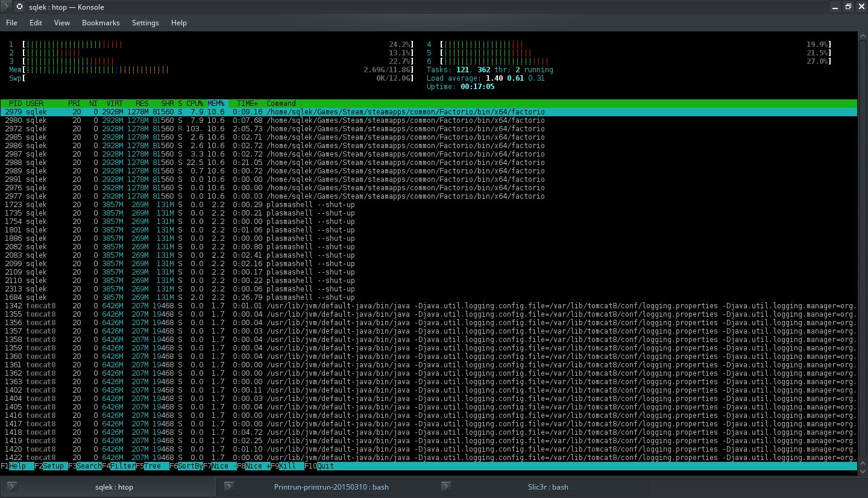The height and width of the screenshot is (498, 868).
Task: Click F2 Setup in htop footer
Action: 51,466
